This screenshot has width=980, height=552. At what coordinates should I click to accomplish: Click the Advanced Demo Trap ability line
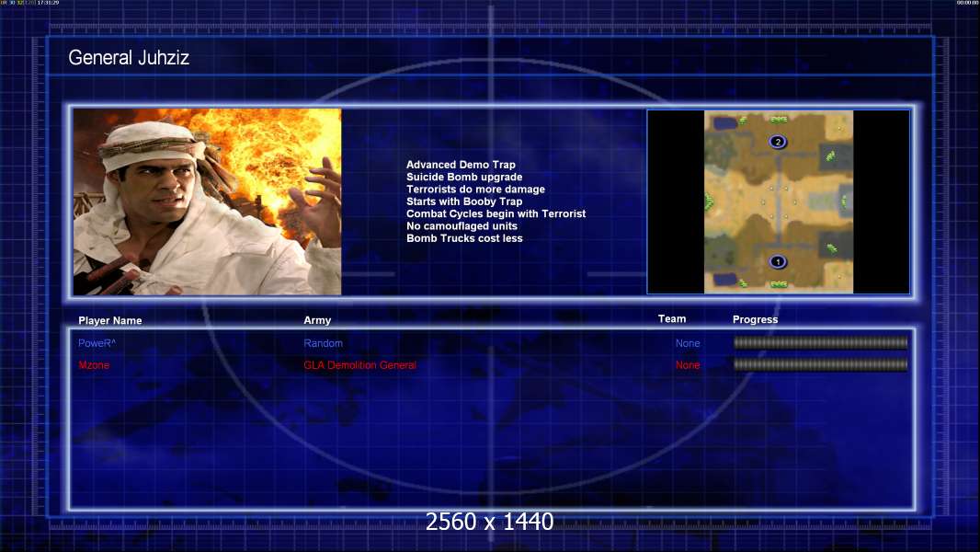[x=461, y=165]
